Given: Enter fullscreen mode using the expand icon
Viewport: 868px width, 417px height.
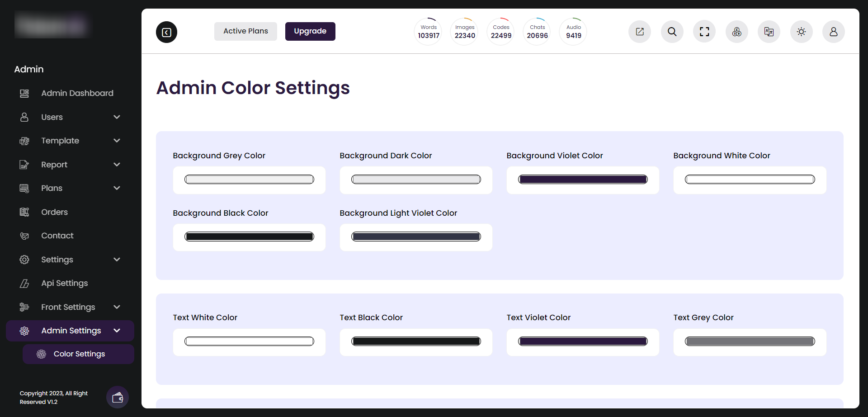Looking at the screenshot, I should (704, 32).
